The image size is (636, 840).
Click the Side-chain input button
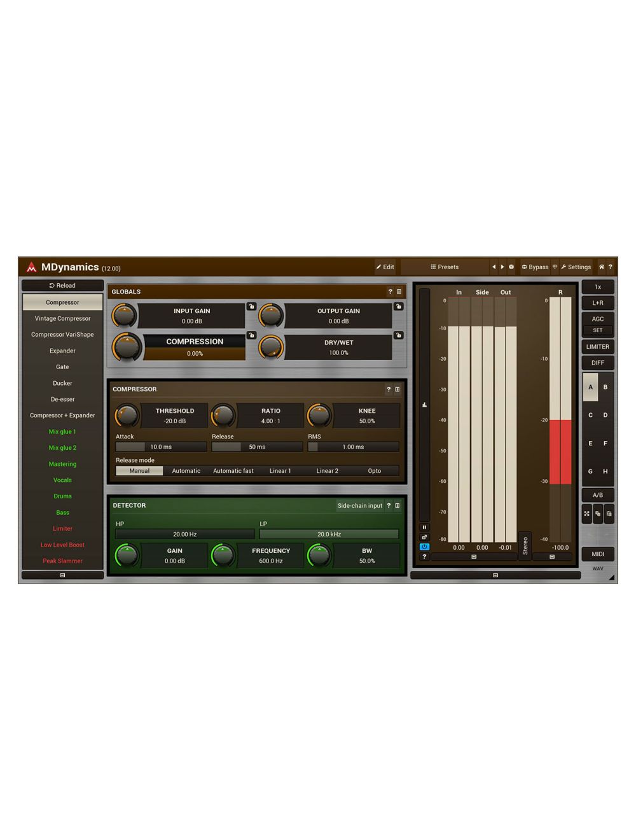tap(360, 505)
